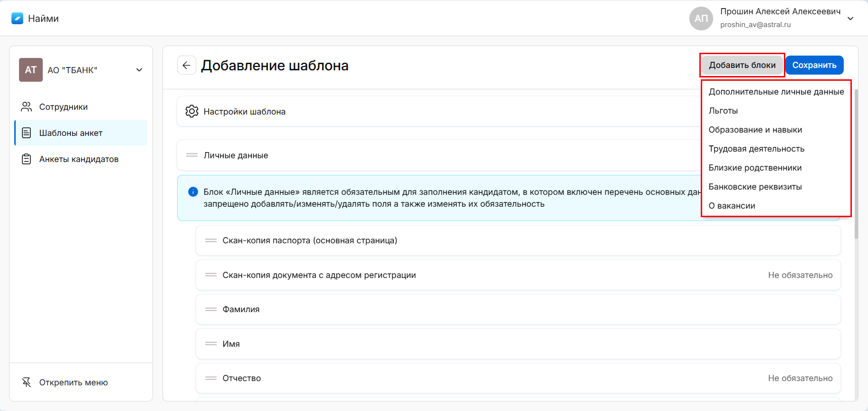
Task: Click the page vertical scrollbar
Action: point(856,166)
